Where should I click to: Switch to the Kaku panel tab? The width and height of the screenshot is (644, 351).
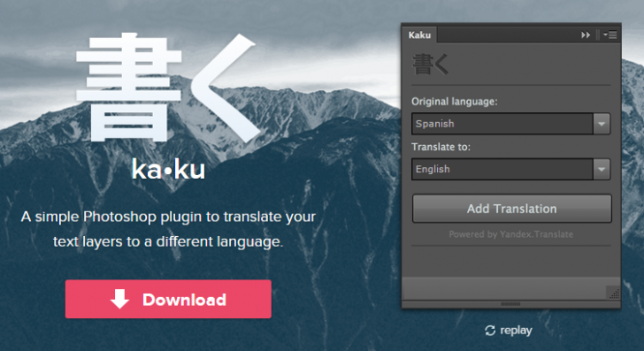(419, 35)
